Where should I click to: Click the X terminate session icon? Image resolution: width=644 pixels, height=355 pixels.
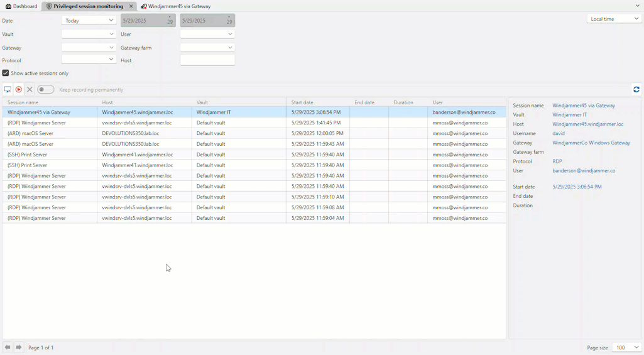pyautogui.click(x=30, y=90)
